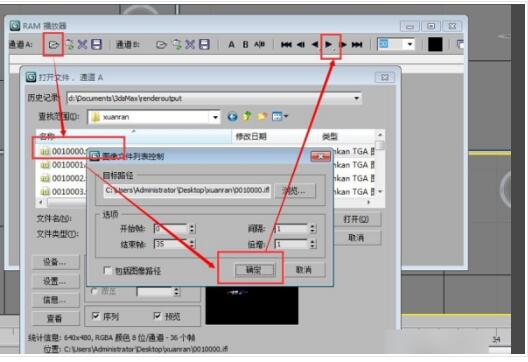Expand history path dropdown
The image size is (528, 362).
[356, 99]
